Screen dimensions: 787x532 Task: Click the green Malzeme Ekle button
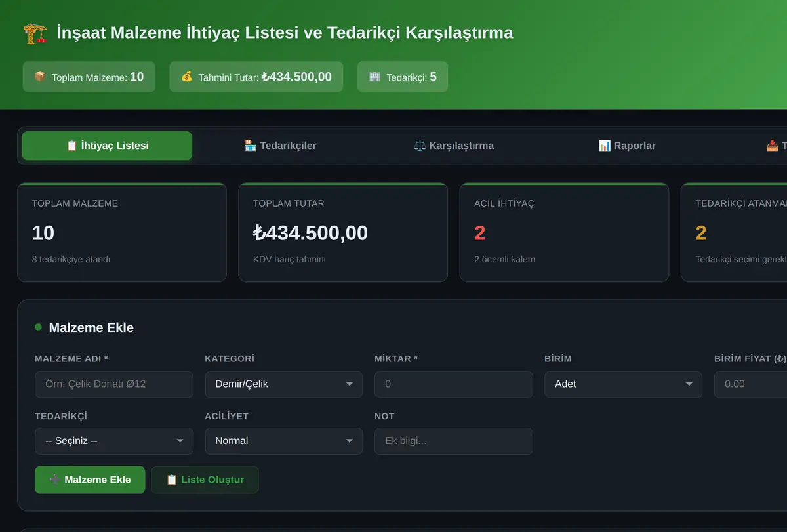[x=90, y=480]
